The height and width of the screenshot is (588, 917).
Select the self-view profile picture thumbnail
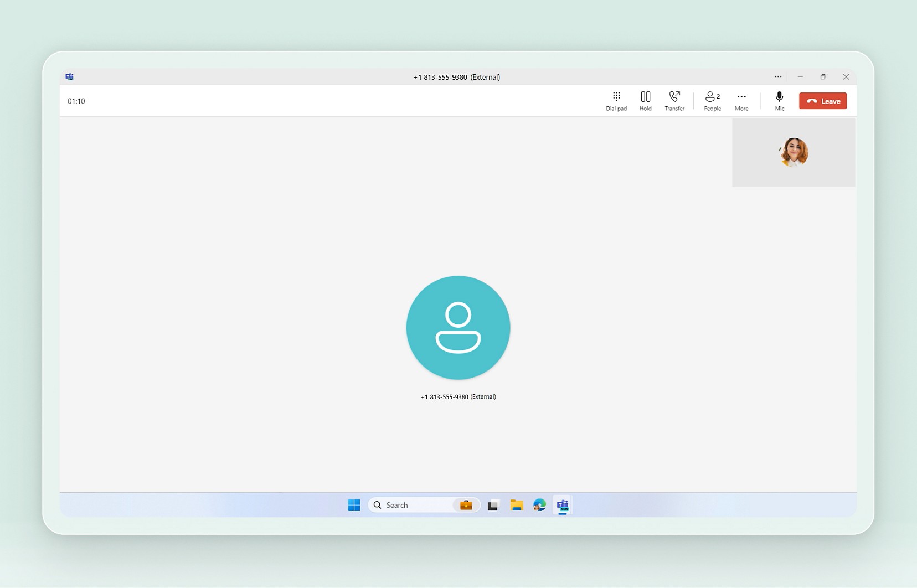coord(794,152)
